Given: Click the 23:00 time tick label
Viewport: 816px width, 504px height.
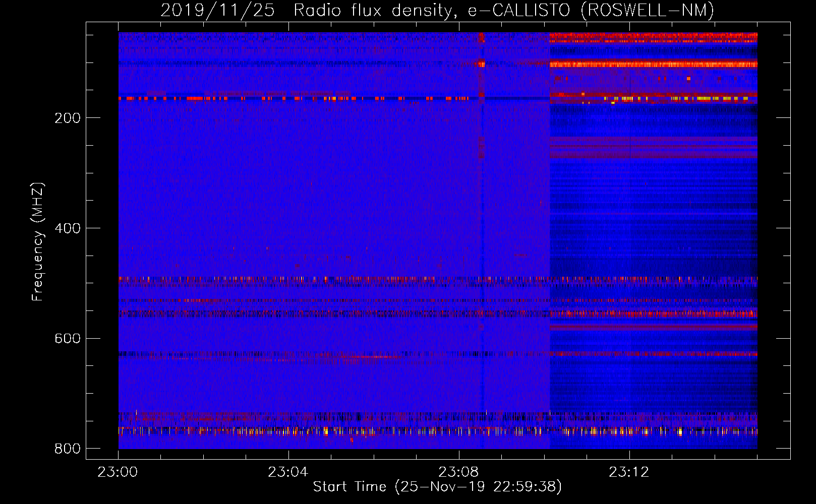Looking at the screenshot, I should pos(118,472).
